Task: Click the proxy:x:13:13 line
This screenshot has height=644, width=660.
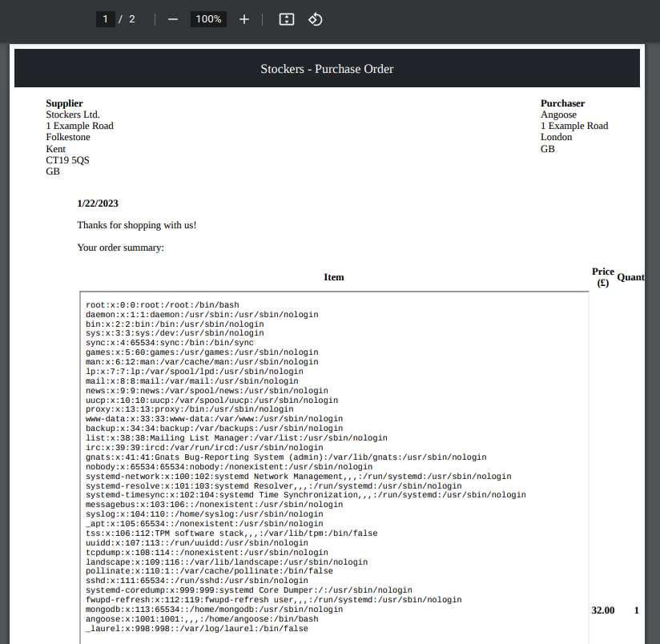Action: (x=189, y=409)
